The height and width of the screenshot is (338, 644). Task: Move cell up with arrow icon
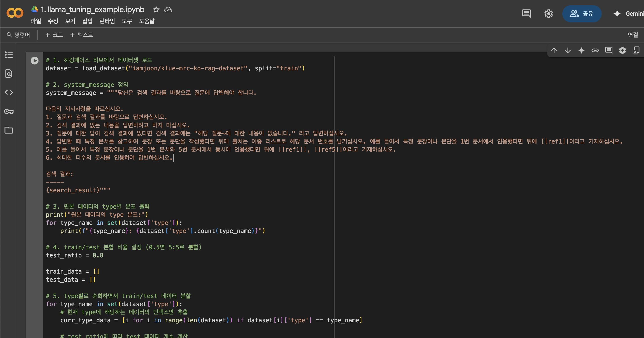[554, 51]
